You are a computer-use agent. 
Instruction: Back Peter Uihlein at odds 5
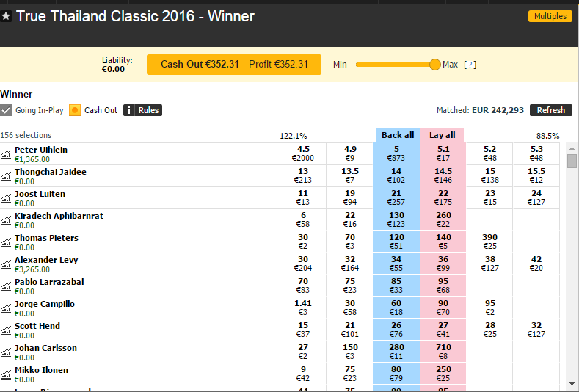[396, 153]
